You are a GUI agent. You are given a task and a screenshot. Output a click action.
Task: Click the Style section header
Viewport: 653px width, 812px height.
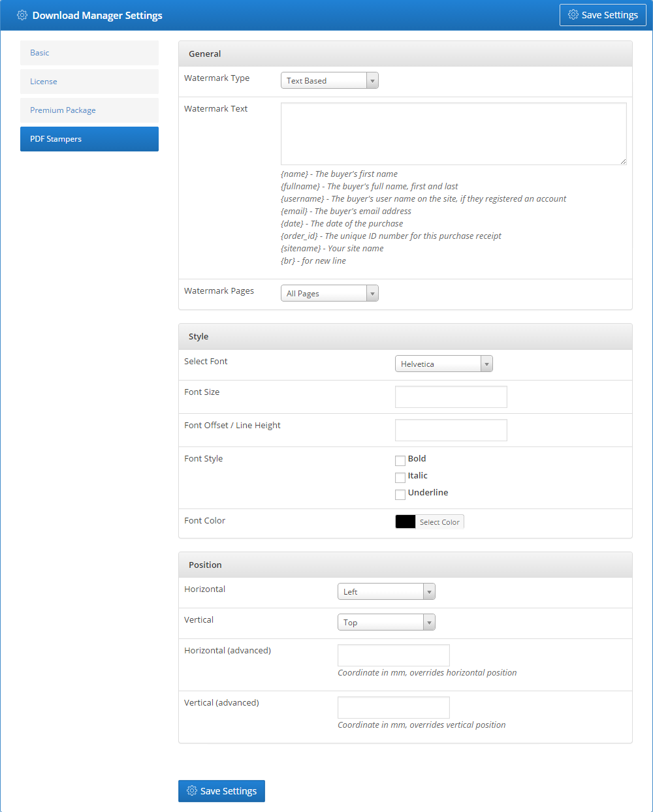point(406,337)
